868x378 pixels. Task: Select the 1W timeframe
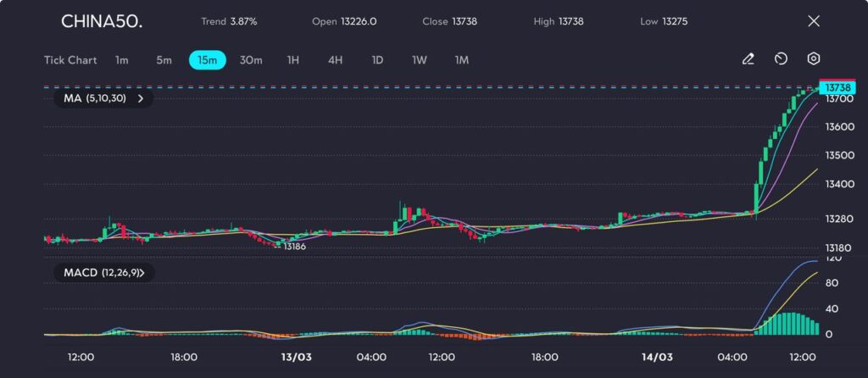pos(420,60)
